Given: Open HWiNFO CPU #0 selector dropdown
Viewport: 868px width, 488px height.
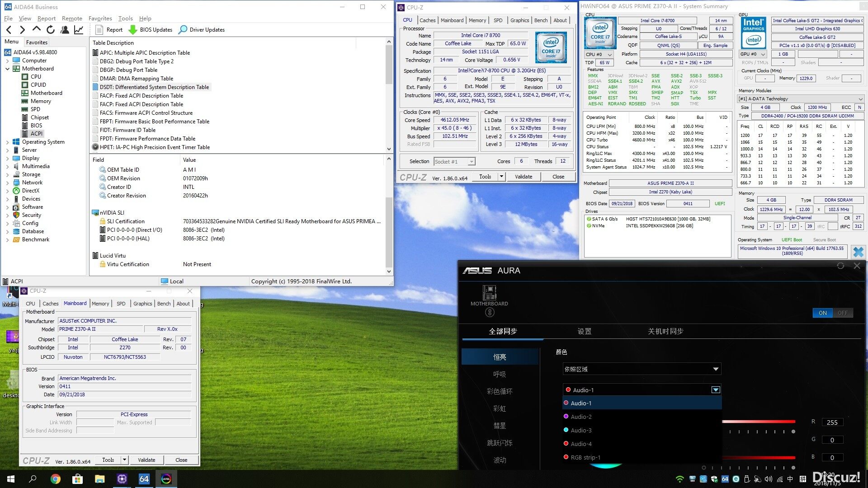Looking at the screenshot, I should [599, 54].
